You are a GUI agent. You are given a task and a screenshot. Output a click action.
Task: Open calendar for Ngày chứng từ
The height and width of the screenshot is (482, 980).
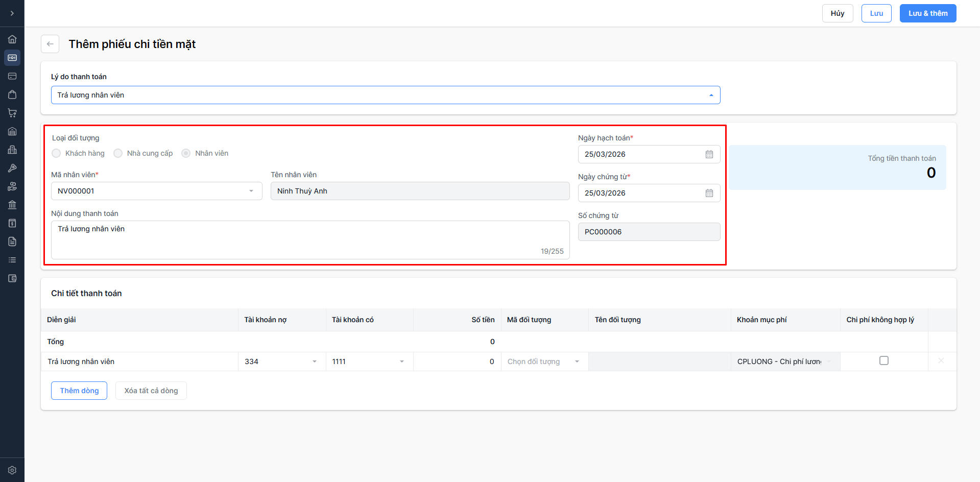(x=709, y=193)
